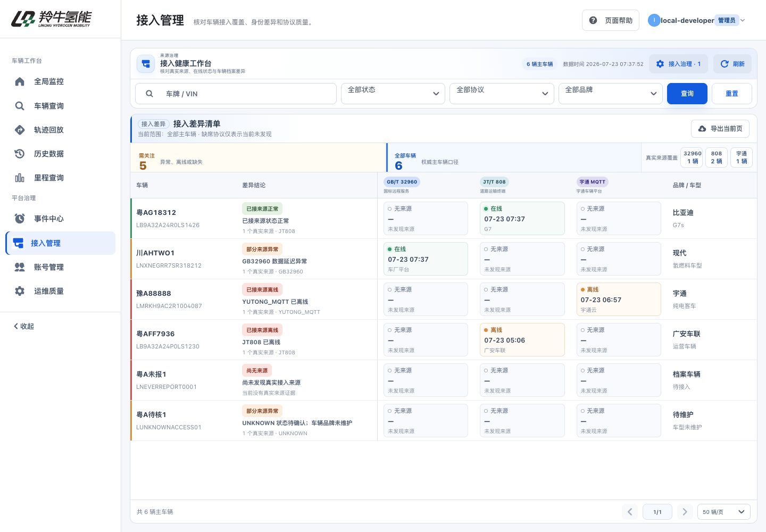The height and width of the screenshot is (532, 766).
Task: Click the 接入管理 sidebar icon
Action: pos(18,243)
